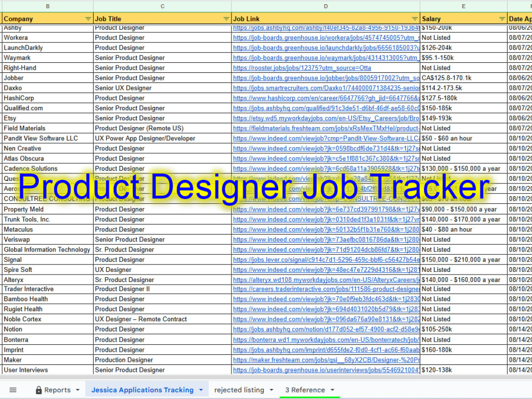This screenshot has height=399, width=532.
Task: Select the Waymark company cell
Action: 47,57
